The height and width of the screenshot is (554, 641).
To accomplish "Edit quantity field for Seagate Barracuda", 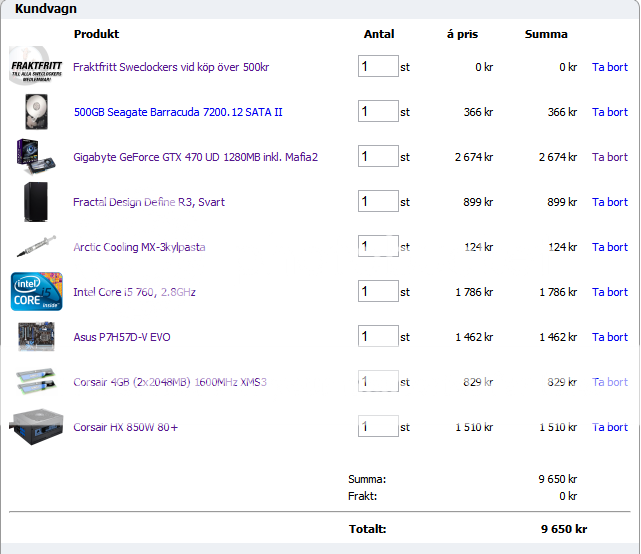I will pyautogui.click(x=378, y=112).
